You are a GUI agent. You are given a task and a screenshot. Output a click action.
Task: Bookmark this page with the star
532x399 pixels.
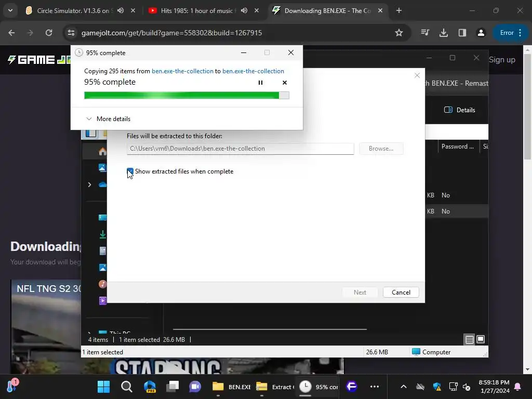[x=399, y=33]
